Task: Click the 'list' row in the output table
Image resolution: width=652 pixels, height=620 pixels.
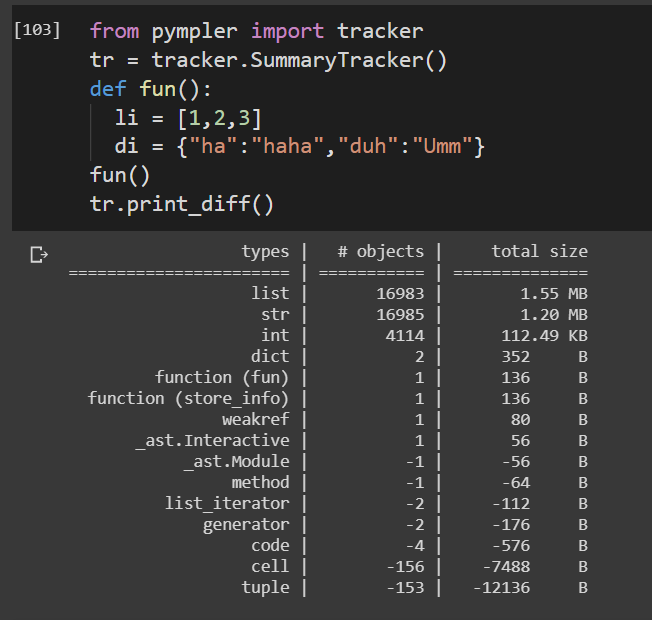Action: pos(270,293)
